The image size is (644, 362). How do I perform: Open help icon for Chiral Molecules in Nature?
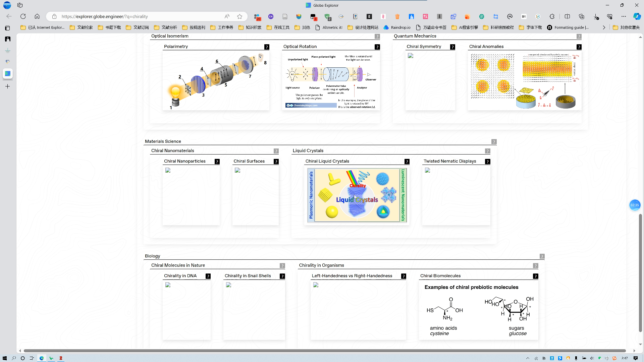(x=282, y=266)
